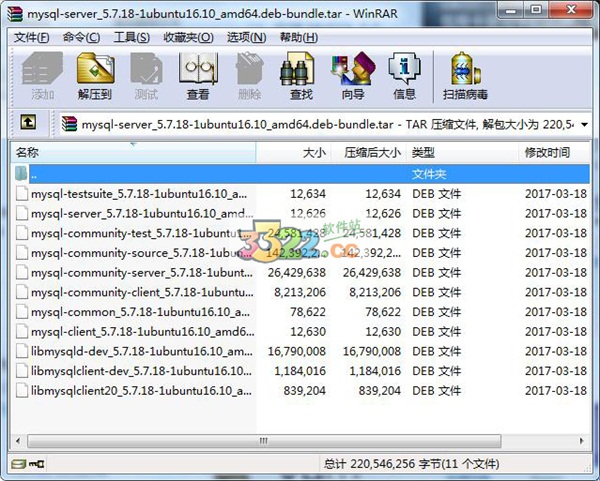Launch the Wizard (向导) icon
This screenshot has height=481, width=600.
[x=353, y=77]
